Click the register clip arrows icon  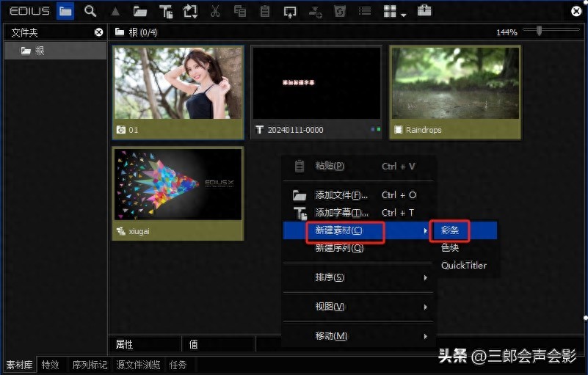point(191,11)
